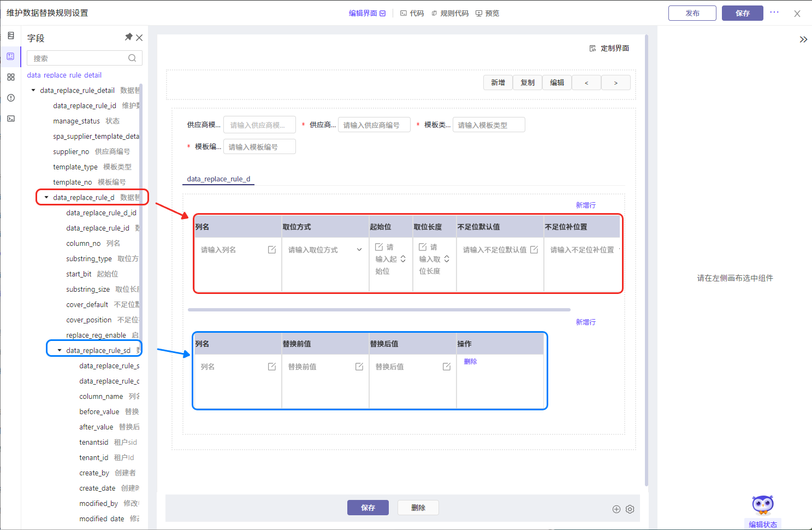Click the top 保存 button beside 发布
Viewport: 812px width, 530px height.
point(743,13)
